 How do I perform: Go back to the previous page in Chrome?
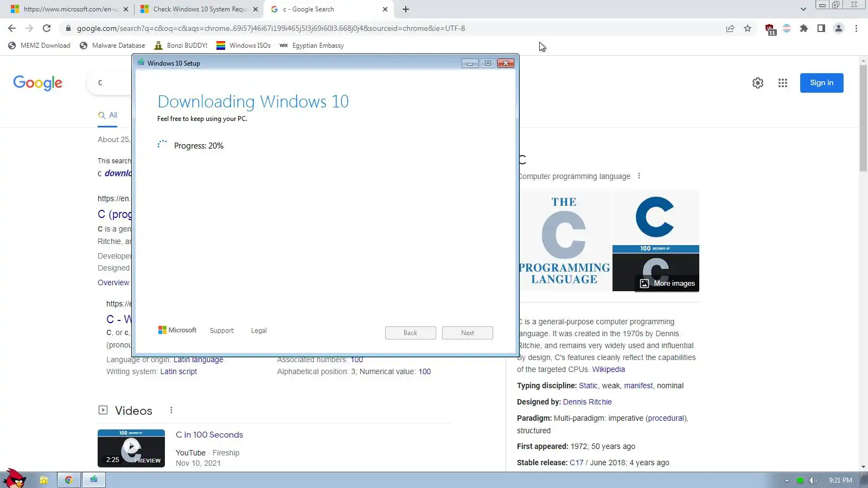(12, 28)
